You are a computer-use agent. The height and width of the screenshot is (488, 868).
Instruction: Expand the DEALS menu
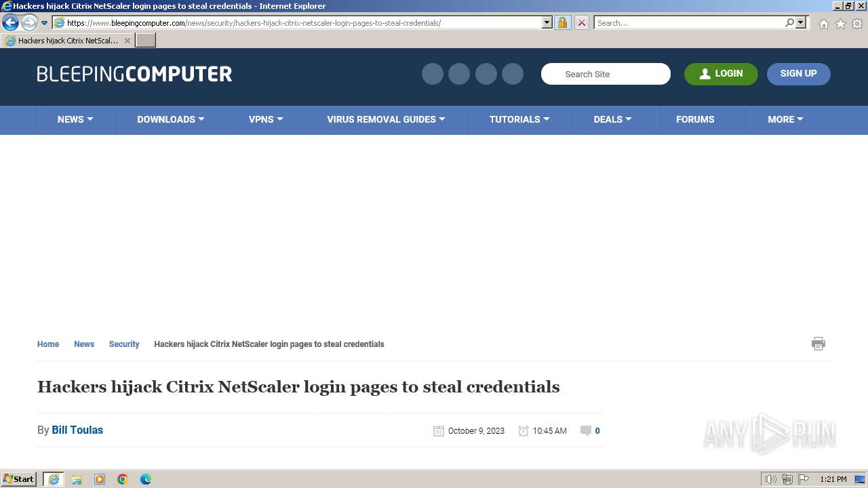click(613, 119)
